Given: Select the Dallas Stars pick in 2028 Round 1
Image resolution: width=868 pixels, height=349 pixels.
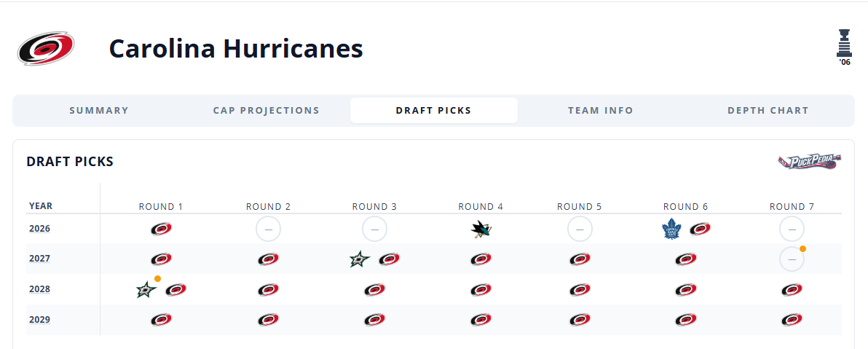Looking at the screenshot, I should tap(146, 289).
